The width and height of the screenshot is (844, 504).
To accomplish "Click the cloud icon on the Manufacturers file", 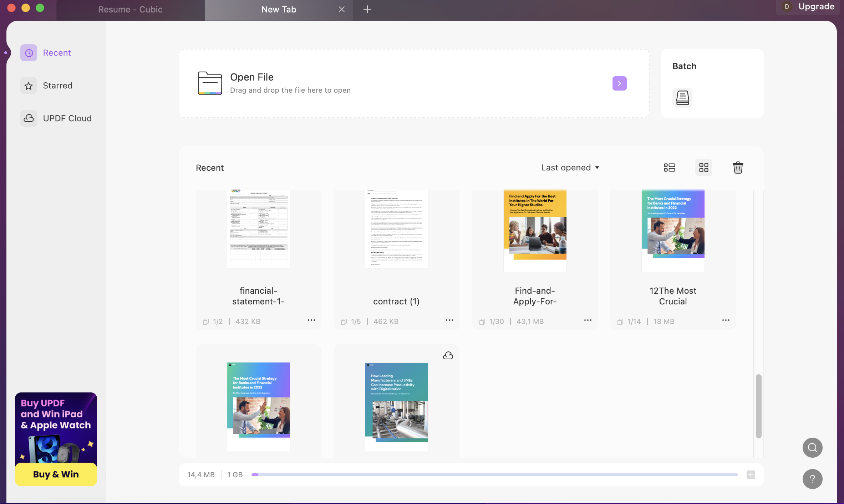I will pos(448,356).
